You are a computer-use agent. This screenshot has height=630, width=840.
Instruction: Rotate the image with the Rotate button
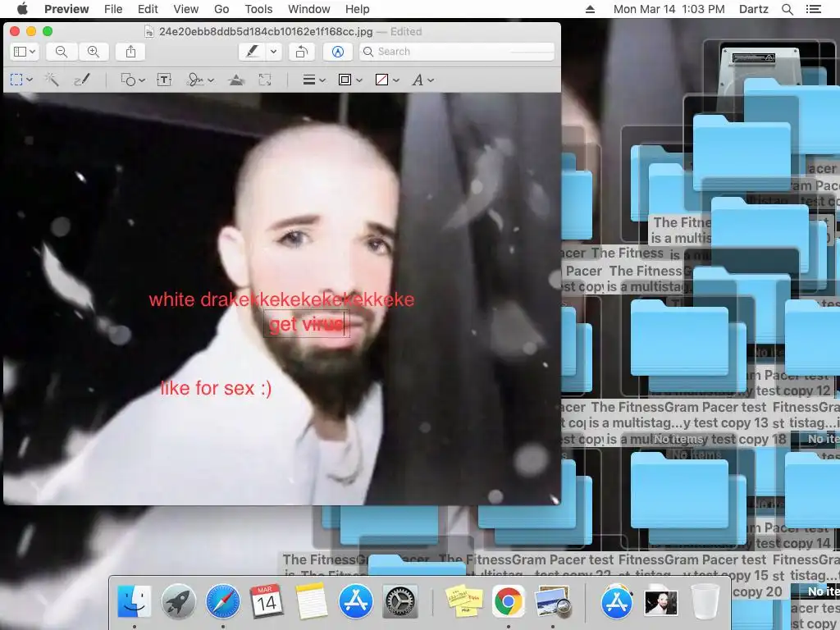[302, 52]
